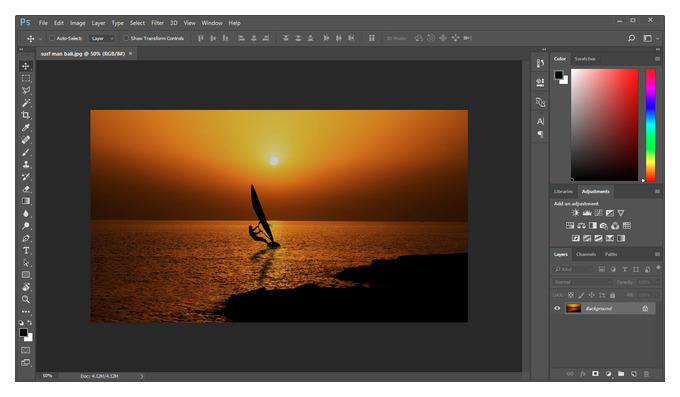Click the rainbow hue slider strip
Viewport: 680px width, 397px height.
[651, 125]
